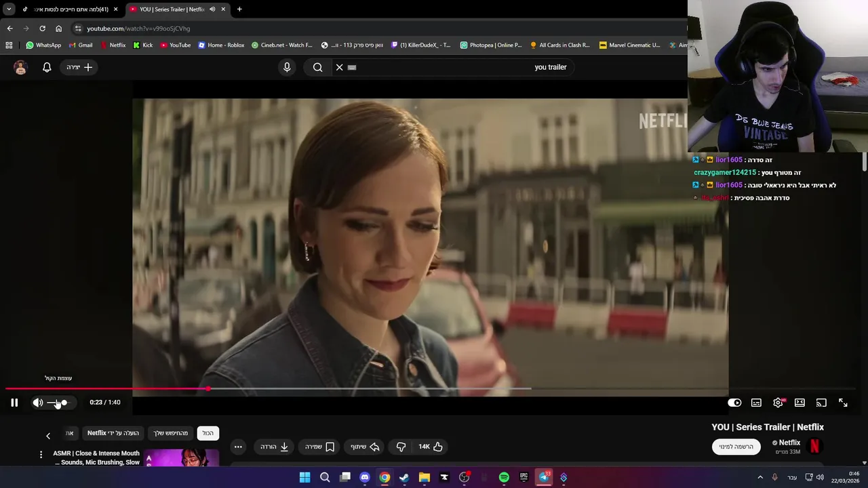The image size is (868, 488).
Task: Like the video with the 14K thumbs-up
Action: point(431,447)
